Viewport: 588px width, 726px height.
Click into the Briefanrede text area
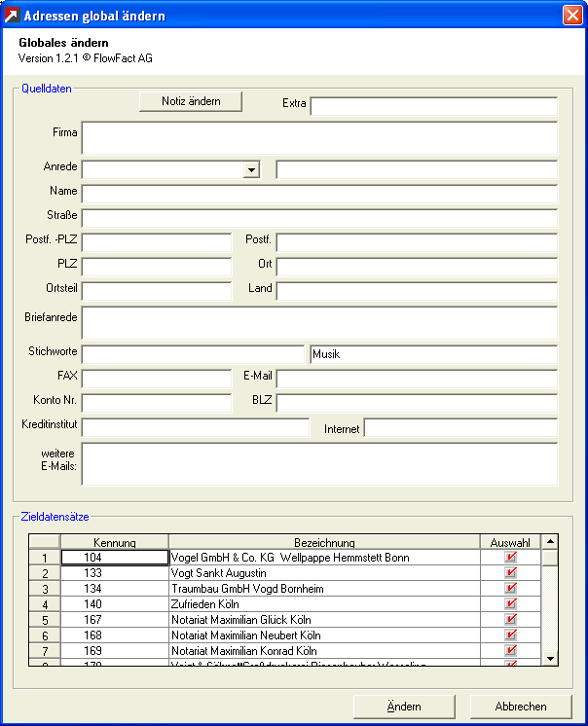tap(319, 323)
